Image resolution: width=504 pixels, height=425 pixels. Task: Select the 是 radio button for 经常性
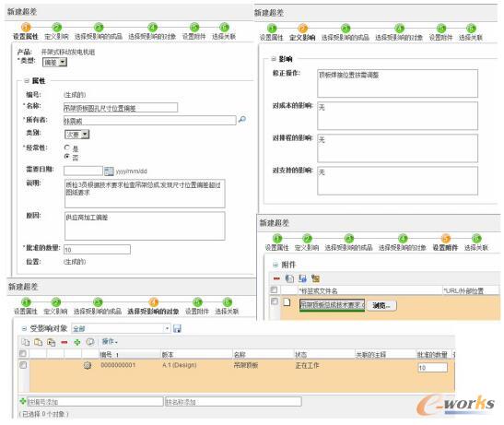(67, 148)
